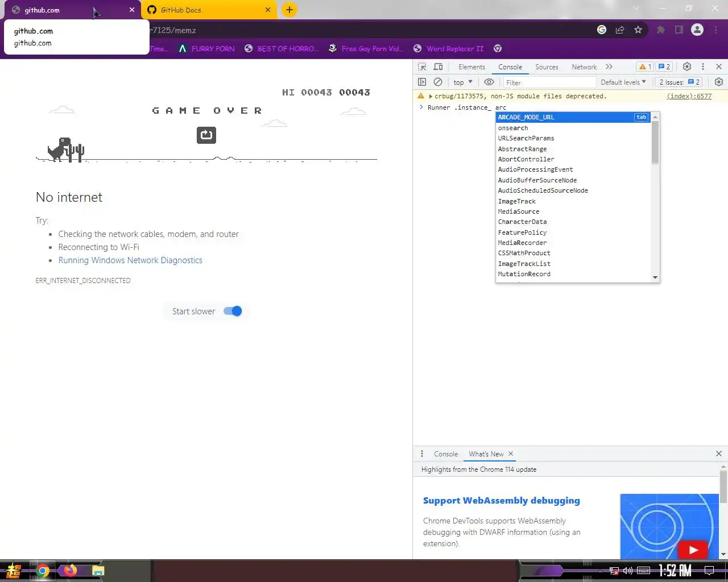
Task: Select the What's New drawer tab
Action: [486, 454]
